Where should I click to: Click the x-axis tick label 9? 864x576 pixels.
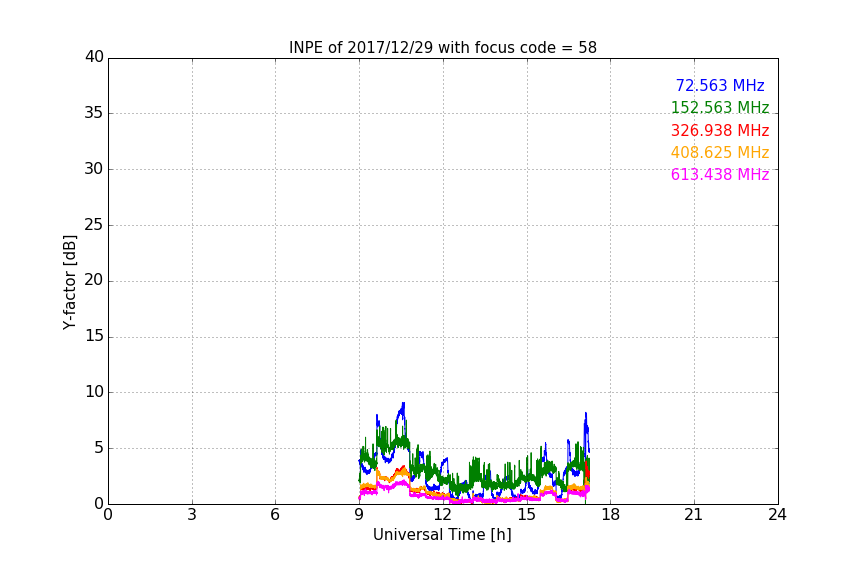(x=359, y=515)
